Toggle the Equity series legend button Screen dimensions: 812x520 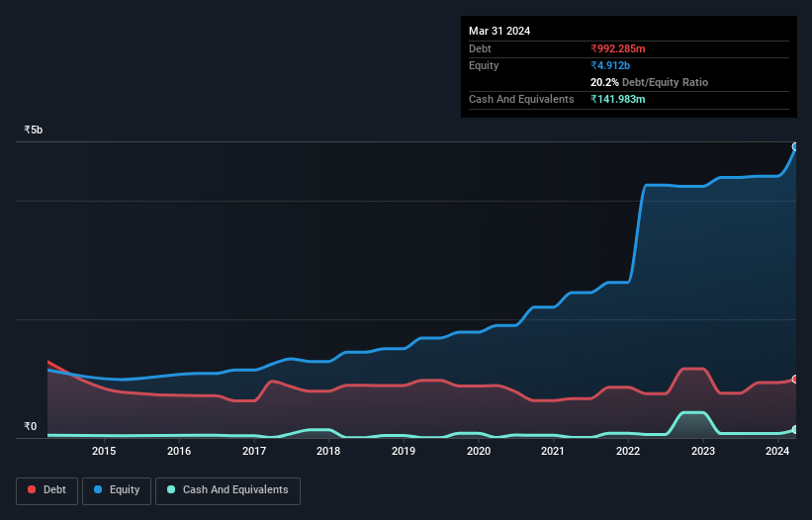click(117, 490)
